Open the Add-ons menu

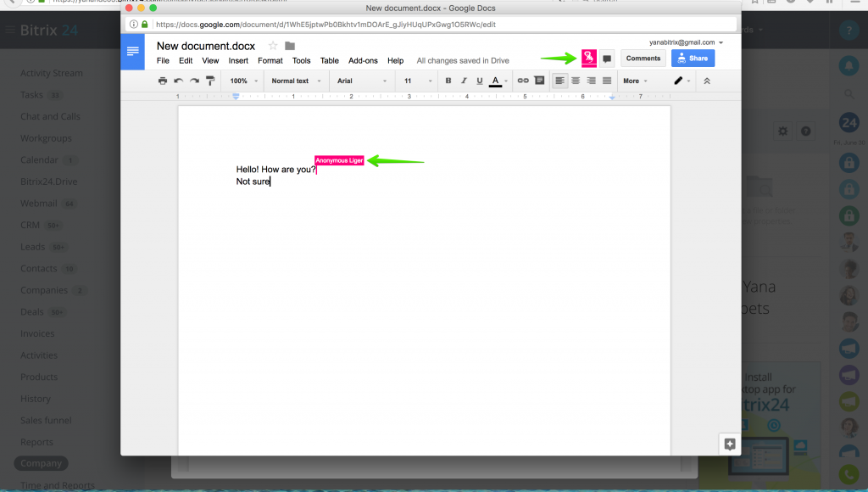(x=363, y=61)
